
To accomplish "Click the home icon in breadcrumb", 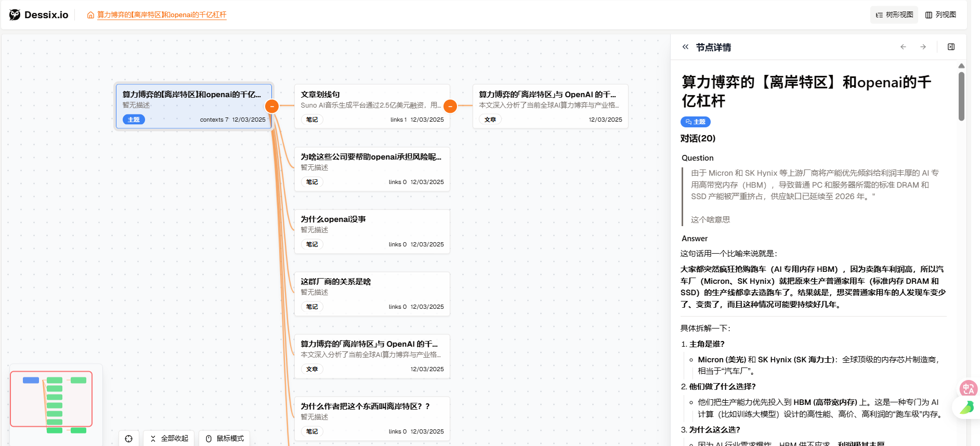I will tap(90, 15).
